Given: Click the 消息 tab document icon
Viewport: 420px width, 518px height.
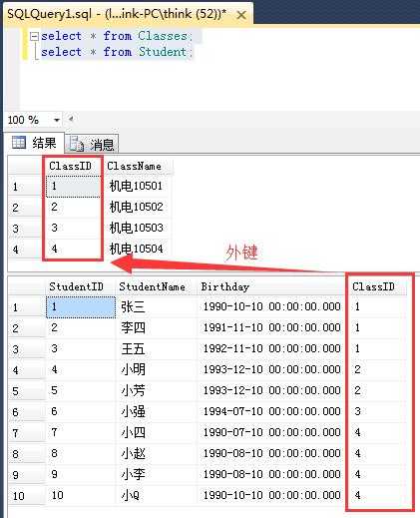Looking at the screenshot, I should coord(76,144).
